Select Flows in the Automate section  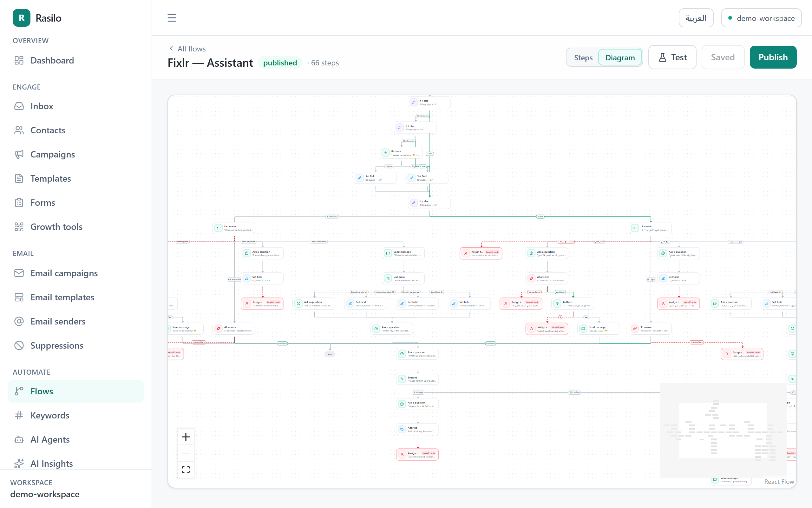point(75,391)
